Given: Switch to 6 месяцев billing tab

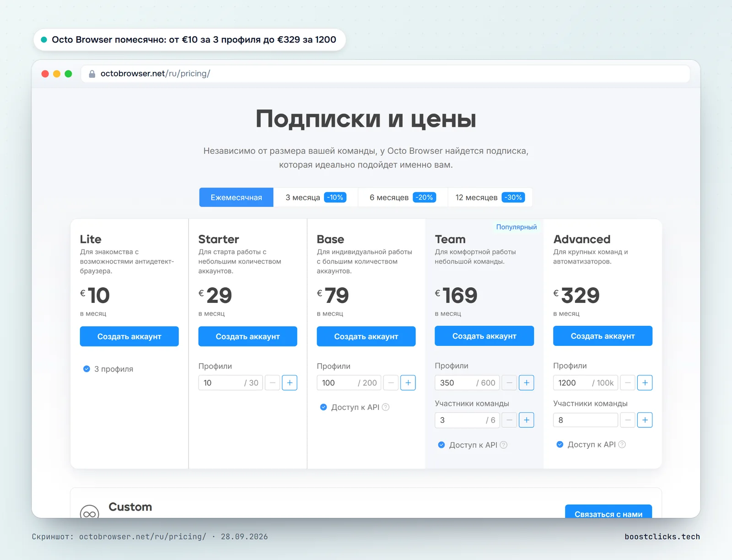Looking at the screenshot, I should [403, 197].
